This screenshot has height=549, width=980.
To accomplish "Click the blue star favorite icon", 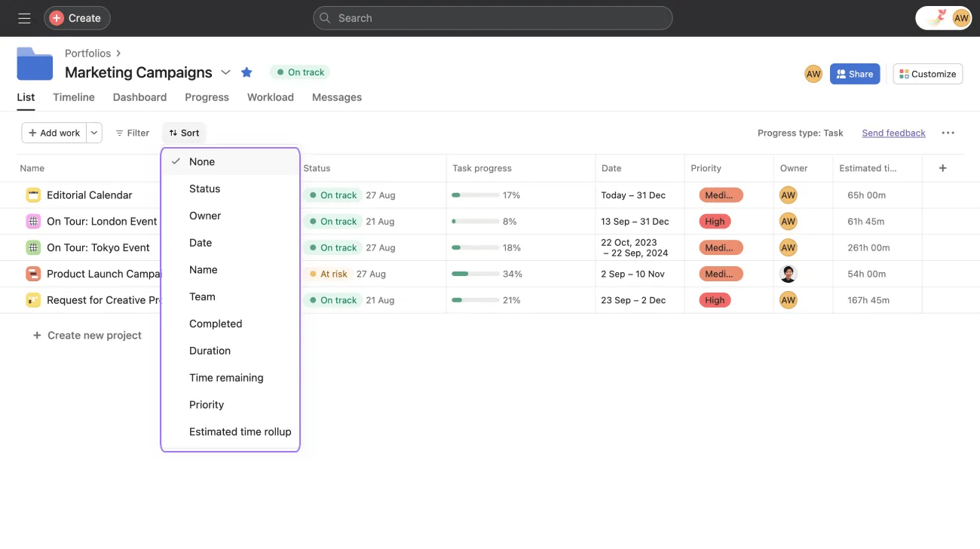I will 247,72.
